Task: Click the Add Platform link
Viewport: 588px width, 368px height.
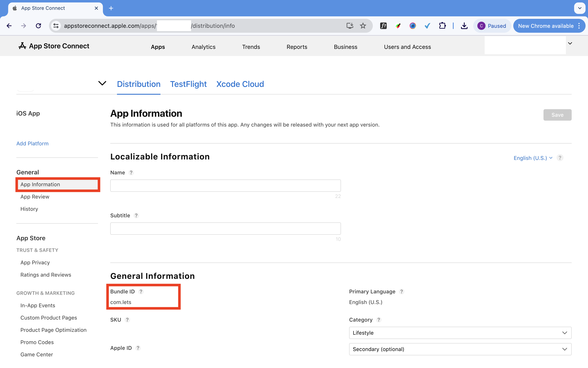Action: (32, 144)
